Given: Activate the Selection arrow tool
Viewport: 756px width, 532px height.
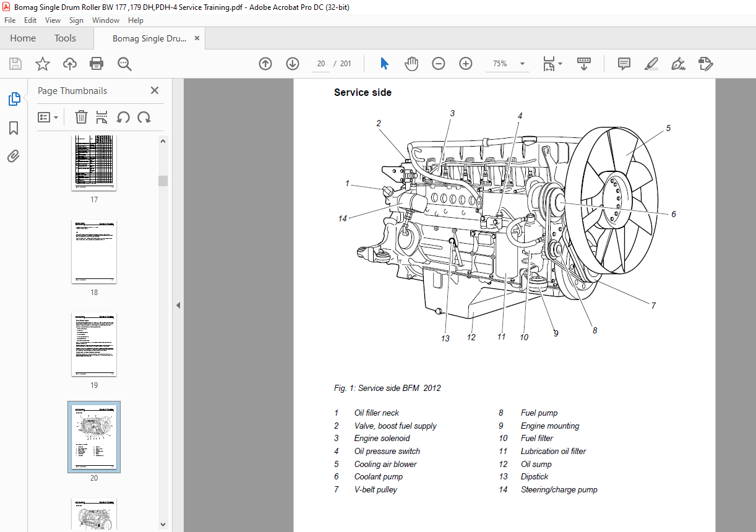Looking at the screenshot, I should point(384,64).
